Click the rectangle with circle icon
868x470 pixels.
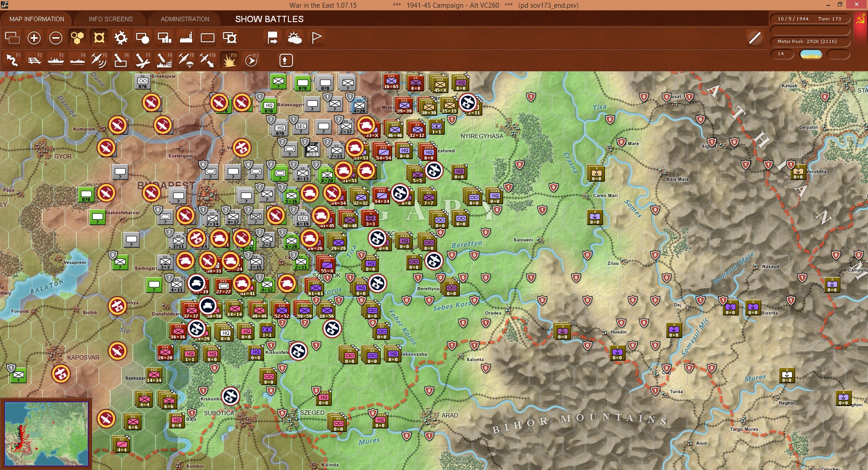(x=142, y=38)
